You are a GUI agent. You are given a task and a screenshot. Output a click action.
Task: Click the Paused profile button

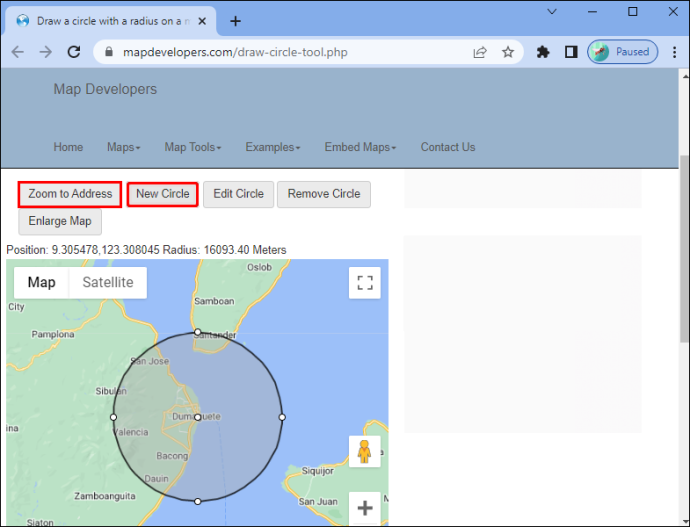[x=623, y=52]
